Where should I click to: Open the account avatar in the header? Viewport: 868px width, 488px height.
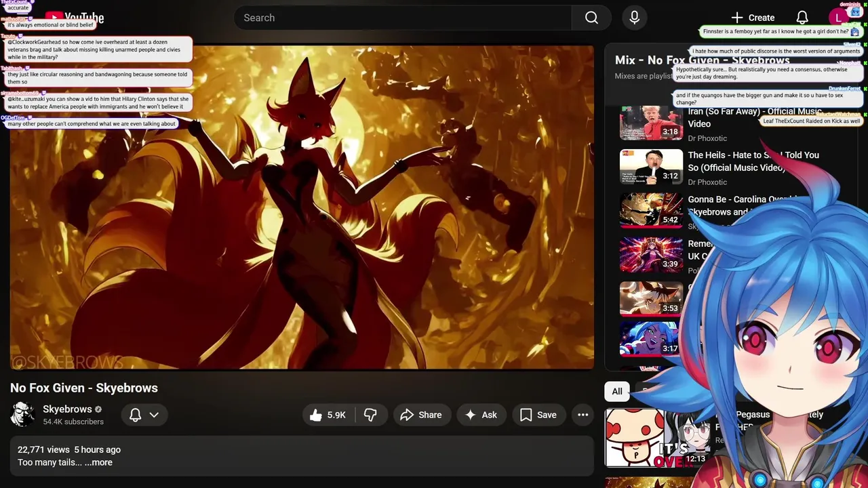[840, 18]
